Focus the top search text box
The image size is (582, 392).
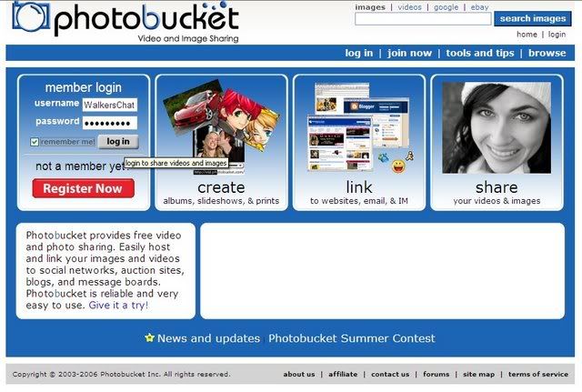click(x=423, y=18)
